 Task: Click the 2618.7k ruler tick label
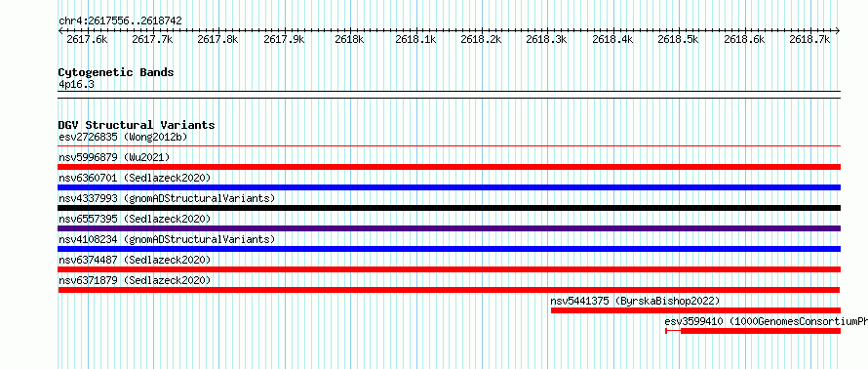809,39
